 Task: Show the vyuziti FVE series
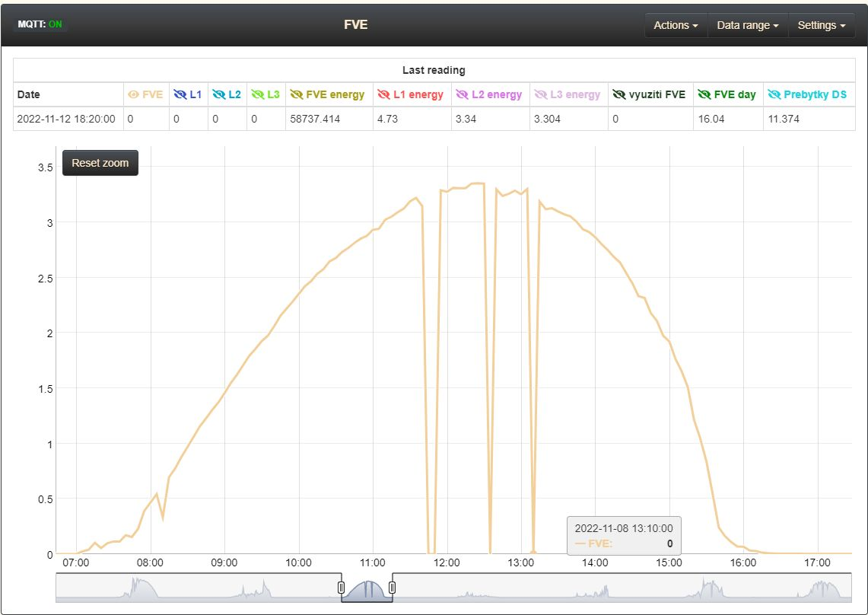click(x=619, y=95)
